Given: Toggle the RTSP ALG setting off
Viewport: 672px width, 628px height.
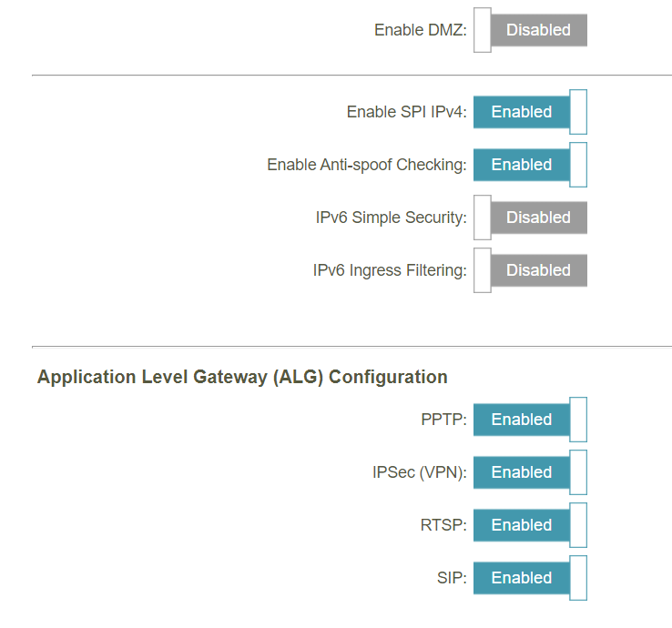Looking at the screenshot, I should click(530, 525).
